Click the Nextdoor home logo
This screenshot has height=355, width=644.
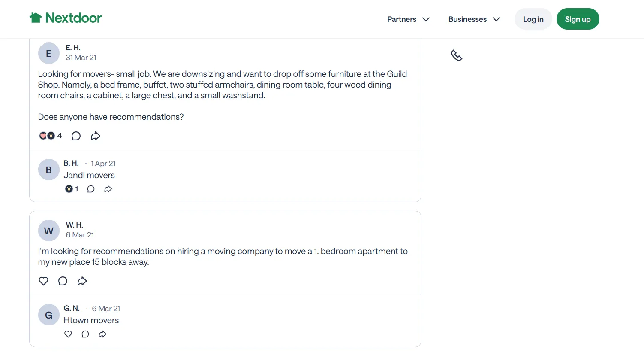click(66, 18)
